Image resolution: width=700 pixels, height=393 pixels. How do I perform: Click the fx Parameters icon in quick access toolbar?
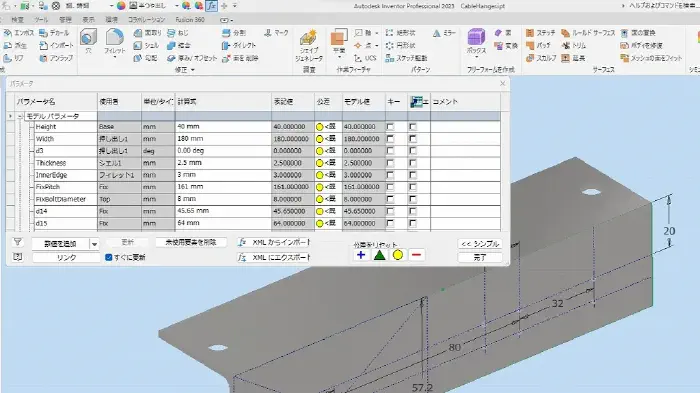211,6
